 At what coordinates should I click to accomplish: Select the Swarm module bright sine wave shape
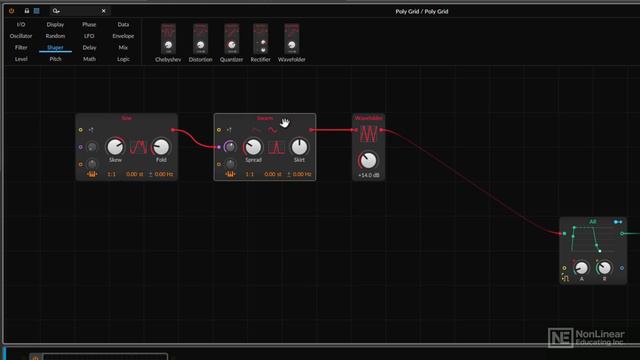pos(272,130)
